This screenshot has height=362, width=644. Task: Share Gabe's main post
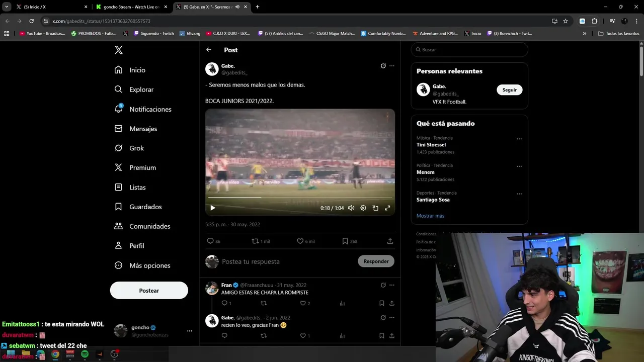click(390, 241)
